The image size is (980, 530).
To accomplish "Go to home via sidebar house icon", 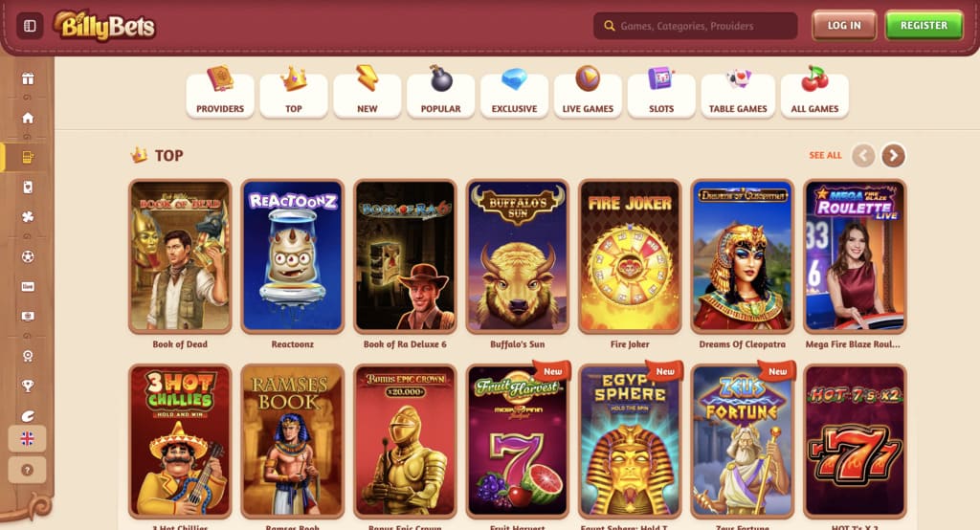I will click(28, 118).
